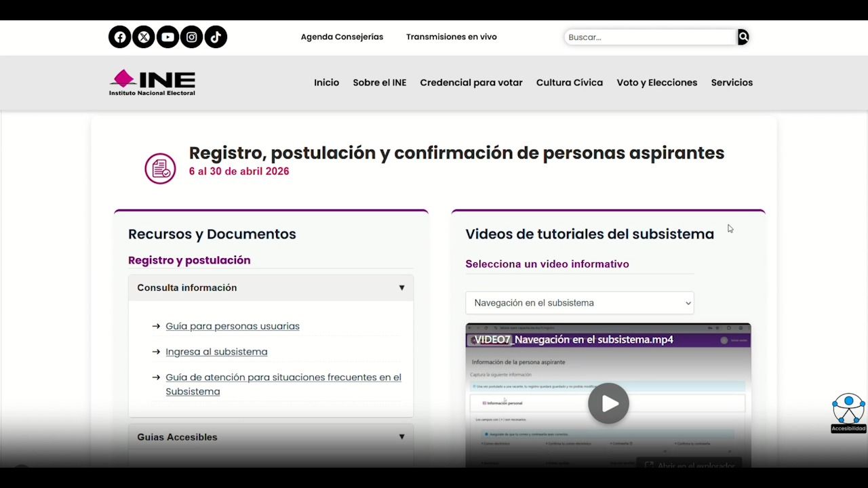The image size is (868, 488).
Task: Click the Buscar search field
Action: coord(650,37)
